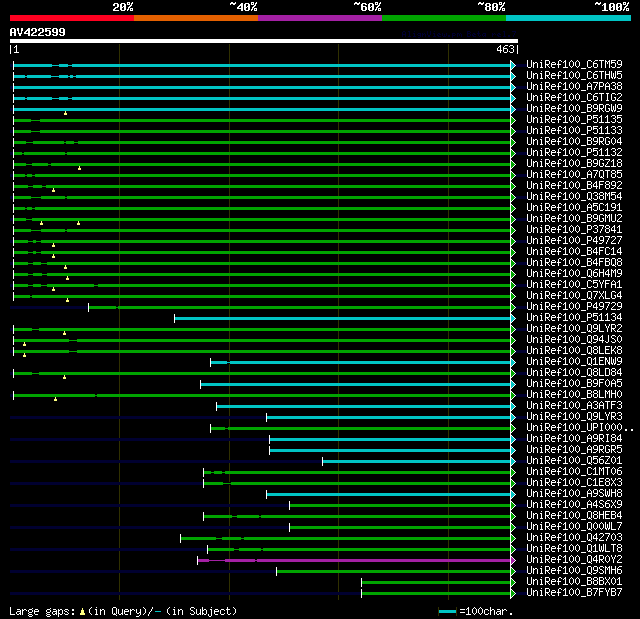The width and height of the screenshot is (640, 619).
Task: Click the cyan alignment bar for P51134
Action: click(343, 318)
